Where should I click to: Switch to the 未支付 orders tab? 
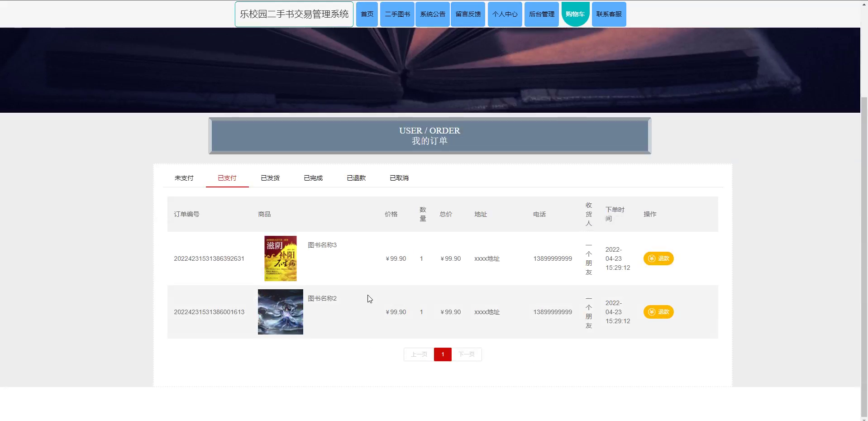pos(184,178)
